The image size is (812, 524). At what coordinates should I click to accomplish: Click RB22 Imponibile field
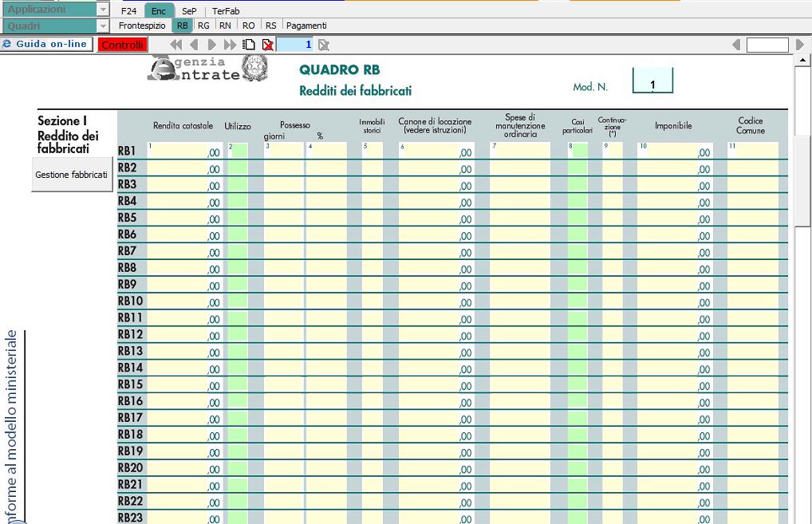(x=675, y=502)
